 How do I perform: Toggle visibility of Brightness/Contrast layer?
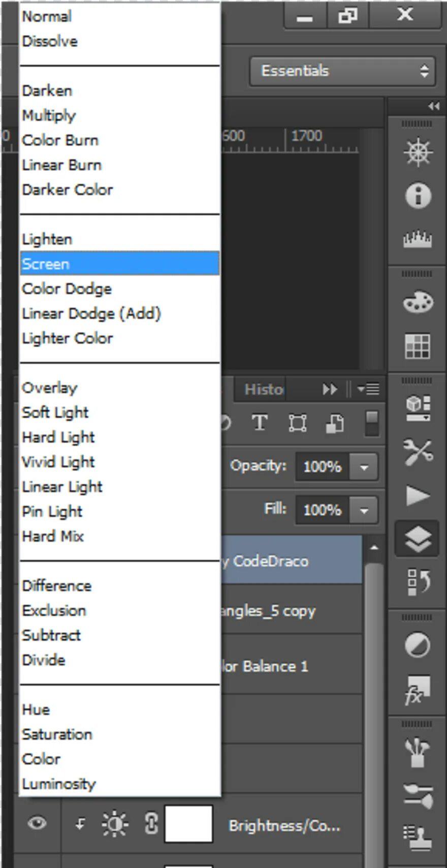pyautogui.click(x=37, y=822)
